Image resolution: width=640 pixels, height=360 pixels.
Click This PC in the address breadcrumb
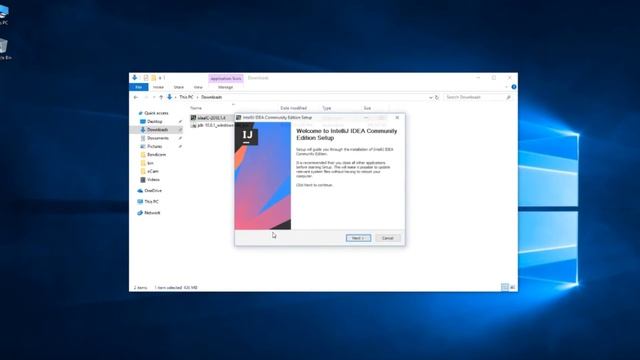point(186,97)
